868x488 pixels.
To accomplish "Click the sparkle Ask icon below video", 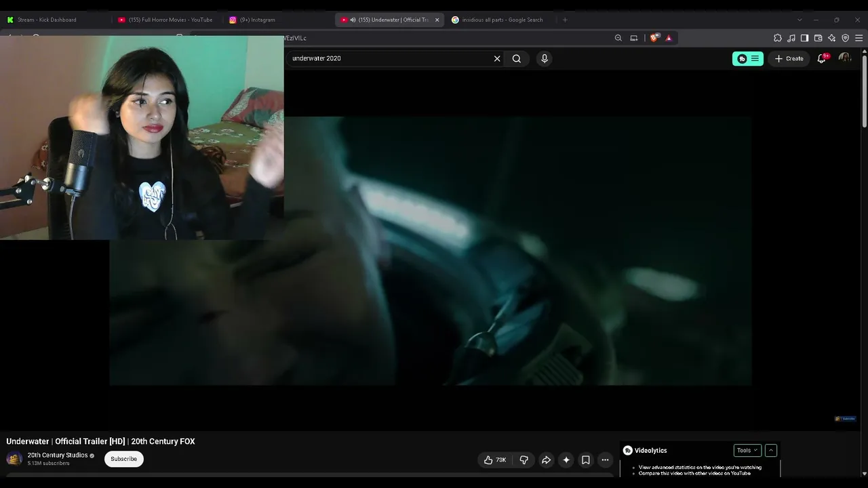I will 566,460.
